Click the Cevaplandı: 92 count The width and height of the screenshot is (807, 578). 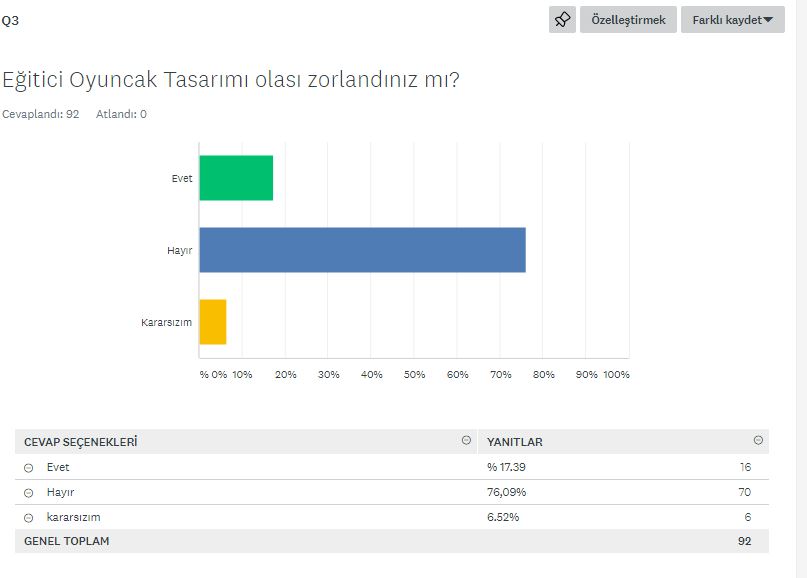tap(40, 114)
